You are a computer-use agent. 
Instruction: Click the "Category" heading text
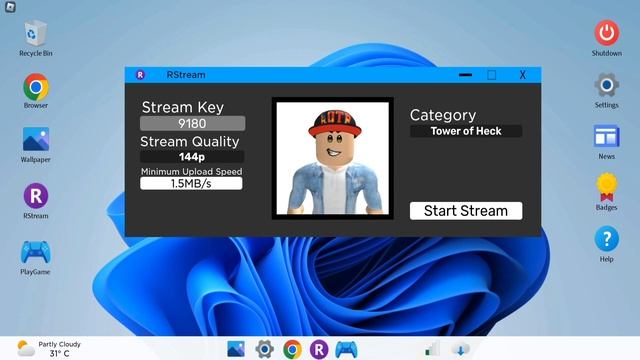pos(443,116)
